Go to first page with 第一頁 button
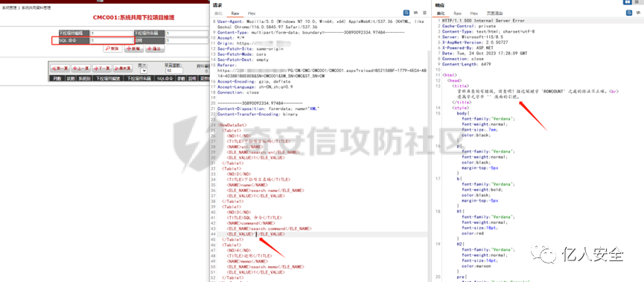Screen dimensions: 644x282 point(60,68)
